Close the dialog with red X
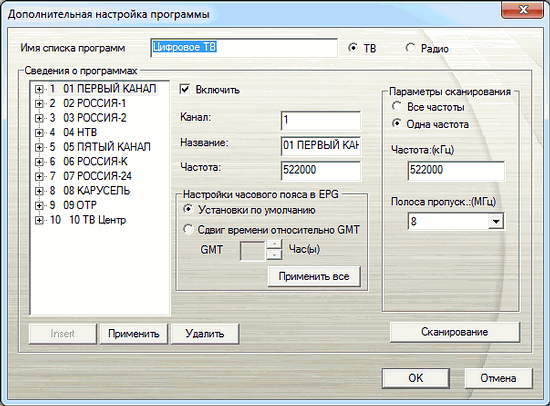Viewport: 550px width, 406px height. click(x=523, y=9)
